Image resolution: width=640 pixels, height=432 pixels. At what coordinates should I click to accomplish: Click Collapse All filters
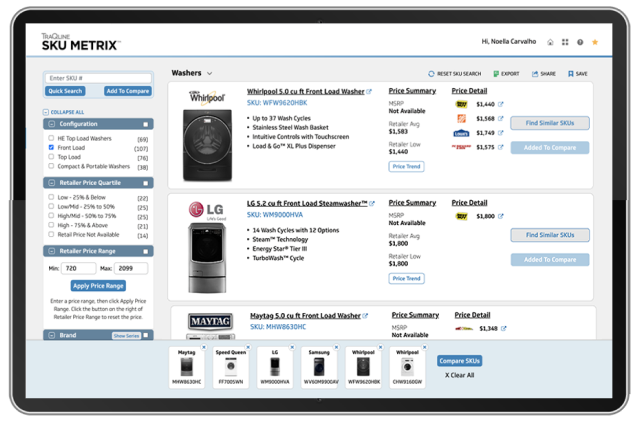[64, 112]
